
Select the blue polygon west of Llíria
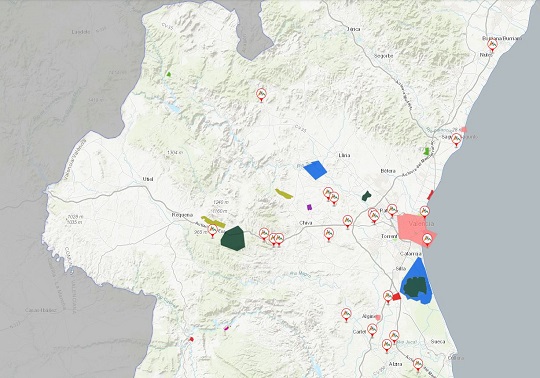(315, 170)
